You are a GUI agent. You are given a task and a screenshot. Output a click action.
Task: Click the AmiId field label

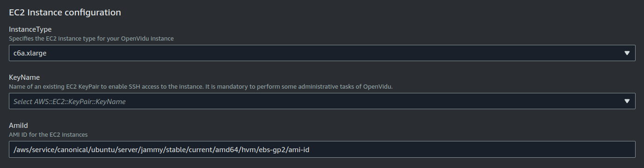pos(19,126)
